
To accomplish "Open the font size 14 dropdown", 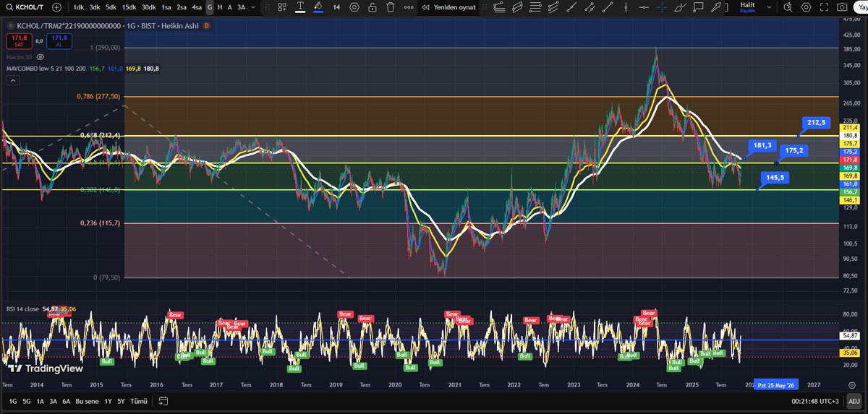I will tap(336, 7).
